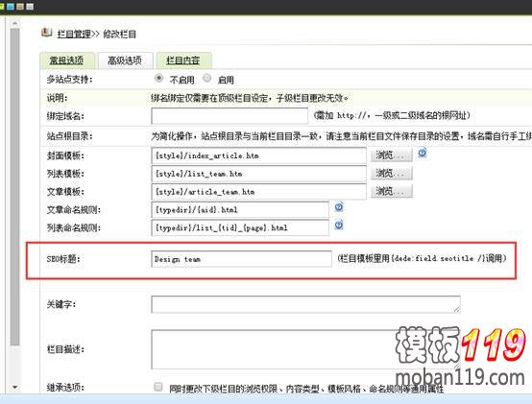The height and width of the screenshot is (404, 532).
Task: Click the blue square icon in top bar
Action: pos(11,7)
